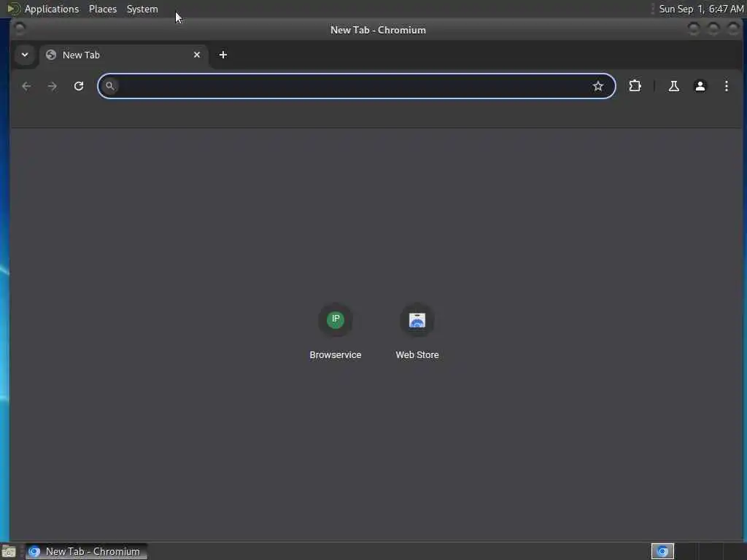Open a new tab with plus button
Screen dimensions: 747x560
[223, 55]
